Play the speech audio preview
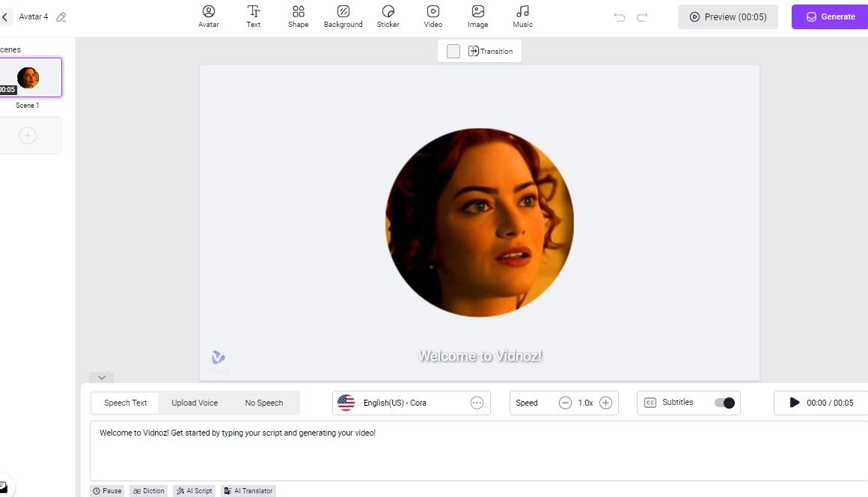The image size is (868, 497). pos(795,403)
